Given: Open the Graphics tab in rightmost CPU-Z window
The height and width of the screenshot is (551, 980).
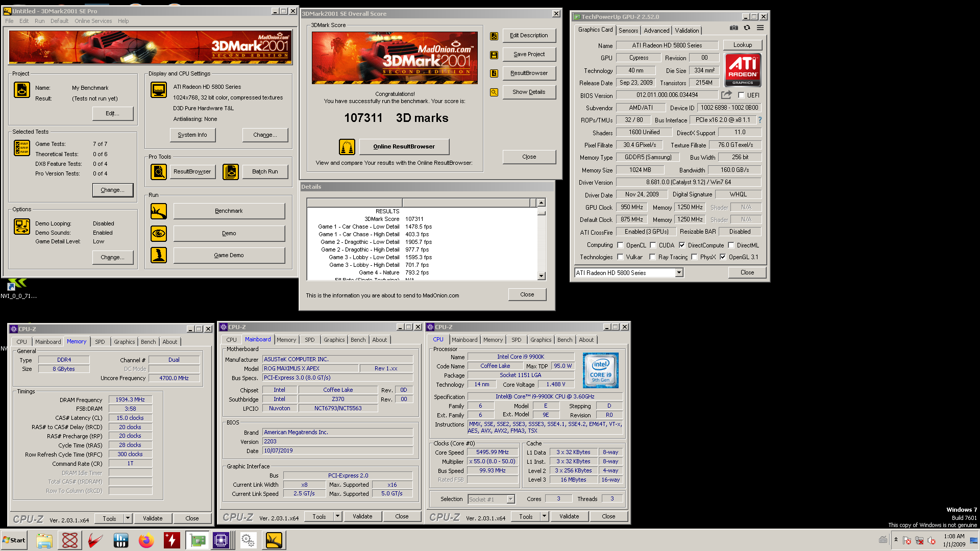Looking at the screenshot, I should [541, 340].
